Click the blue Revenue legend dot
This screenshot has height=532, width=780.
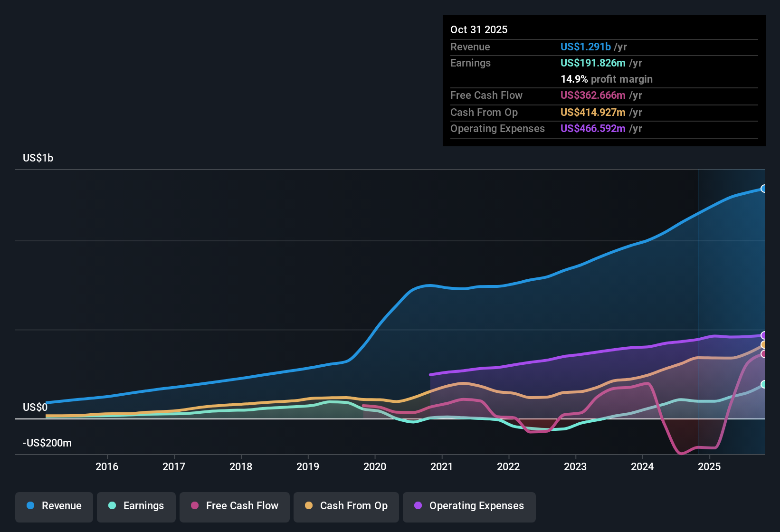tap(29, 506)
